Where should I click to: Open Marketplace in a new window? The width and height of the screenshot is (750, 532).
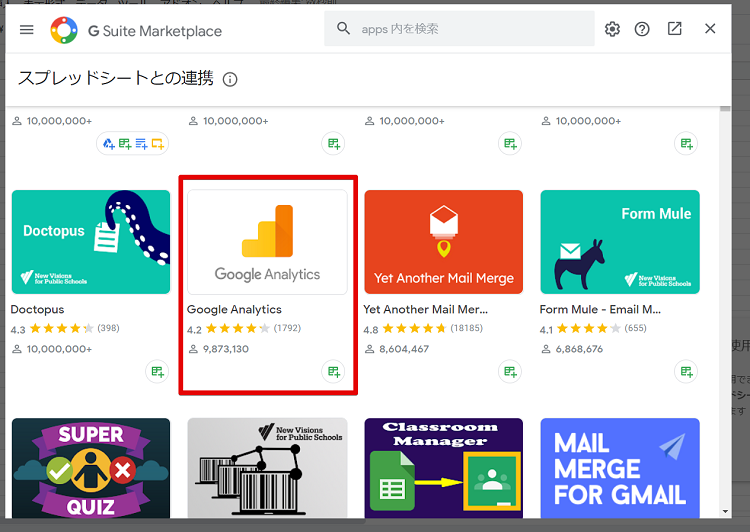click(674, 29)
